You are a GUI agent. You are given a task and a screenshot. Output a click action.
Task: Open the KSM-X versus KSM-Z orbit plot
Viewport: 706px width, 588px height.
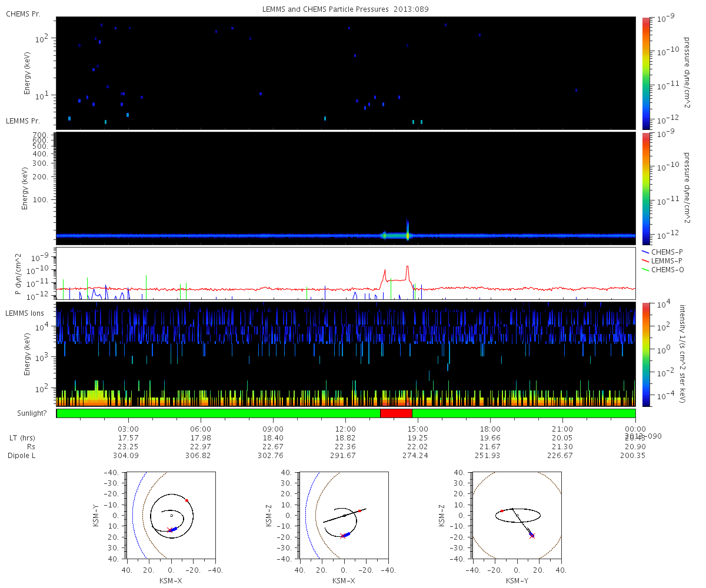(344, 515)
